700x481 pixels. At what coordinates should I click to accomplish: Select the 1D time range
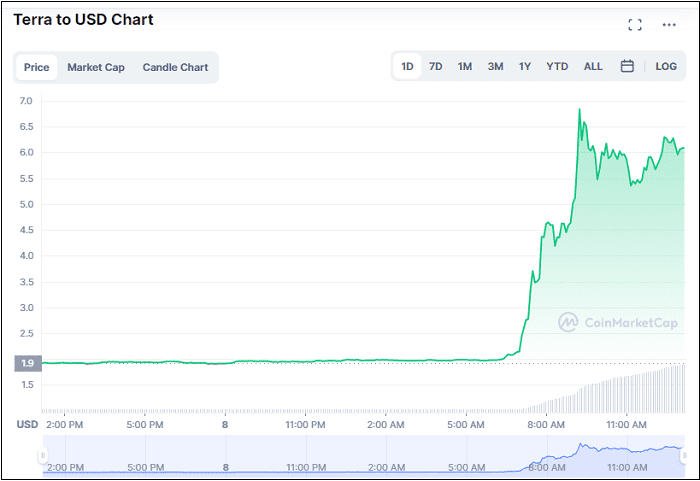[407, 67]
